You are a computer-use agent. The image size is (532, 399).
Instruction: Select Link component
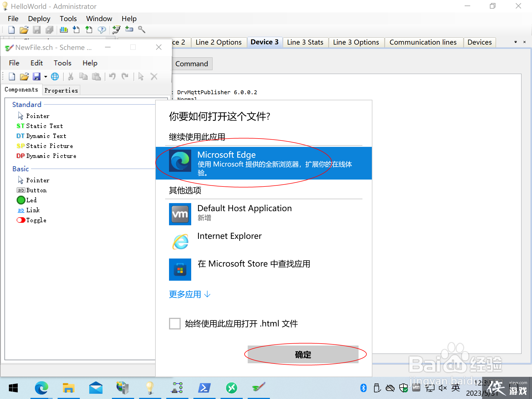tap(29, 210)
